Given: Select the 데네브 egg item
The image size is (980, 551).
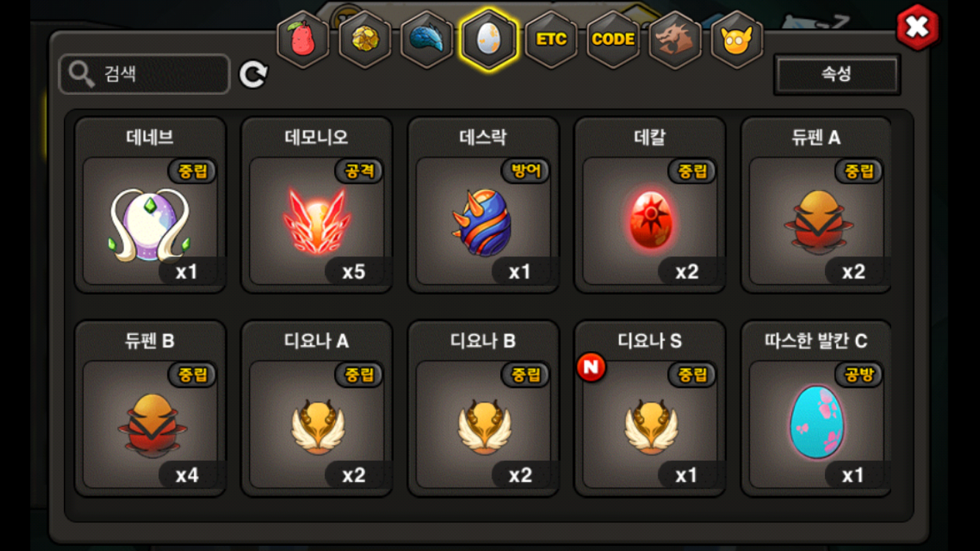Looking at the screenshot, I should coord(150,205).
